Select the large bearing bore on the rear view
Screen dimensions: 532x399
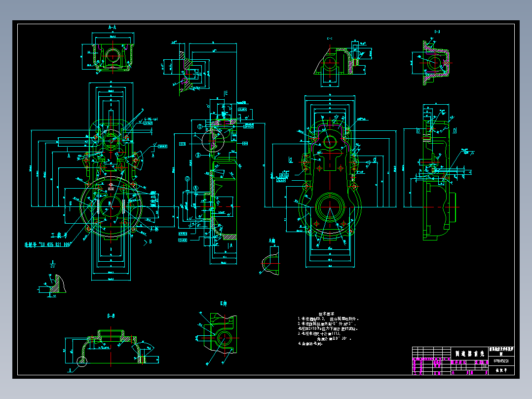(330, 207)
